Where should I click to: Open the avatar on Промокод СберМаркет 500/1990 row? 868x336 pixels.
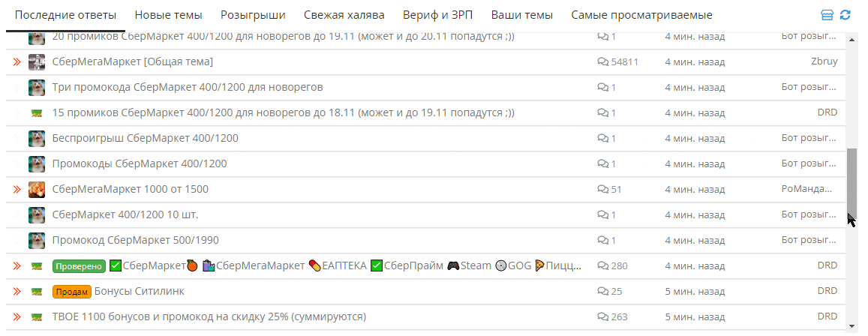click(37, 240)
